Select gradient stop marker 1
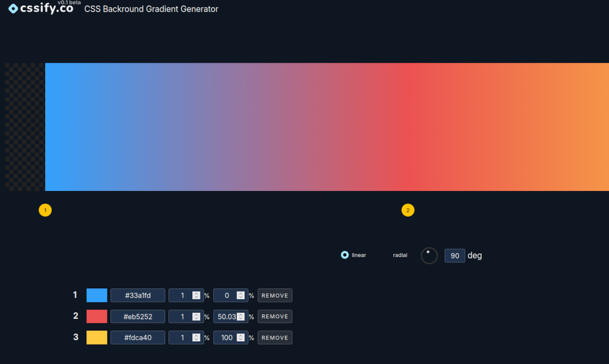The image size is (609, 364). pos(45,210)
